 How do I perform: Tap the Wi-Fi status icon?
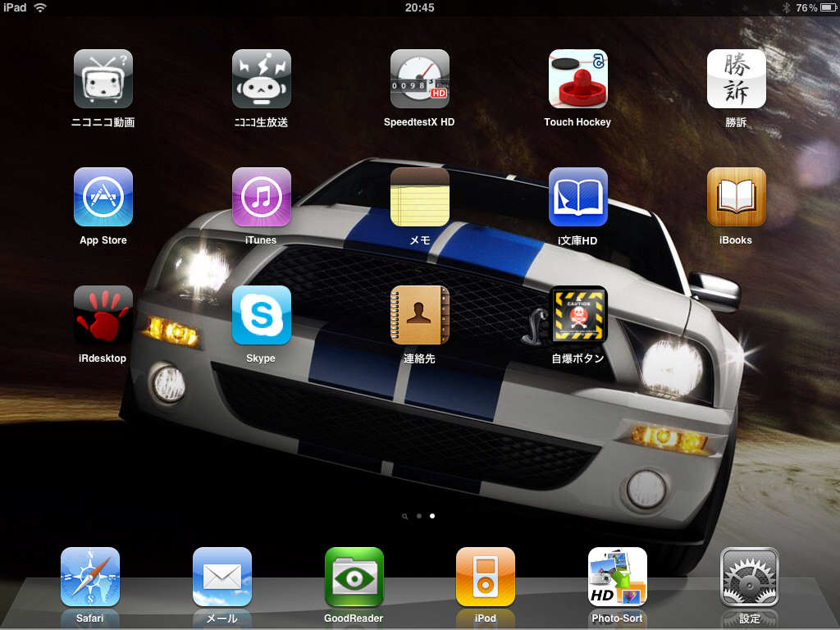pos(40,7)
